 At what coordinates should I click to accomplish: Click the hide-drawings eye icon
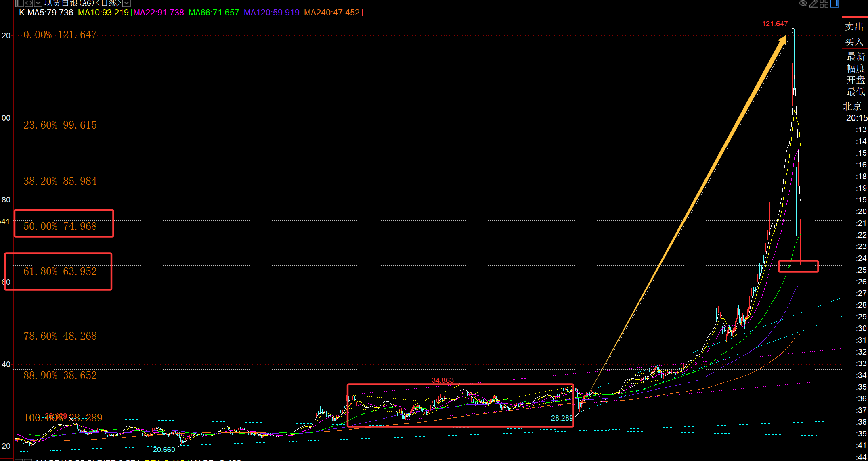pyautogui.click(x=803, y=3)
